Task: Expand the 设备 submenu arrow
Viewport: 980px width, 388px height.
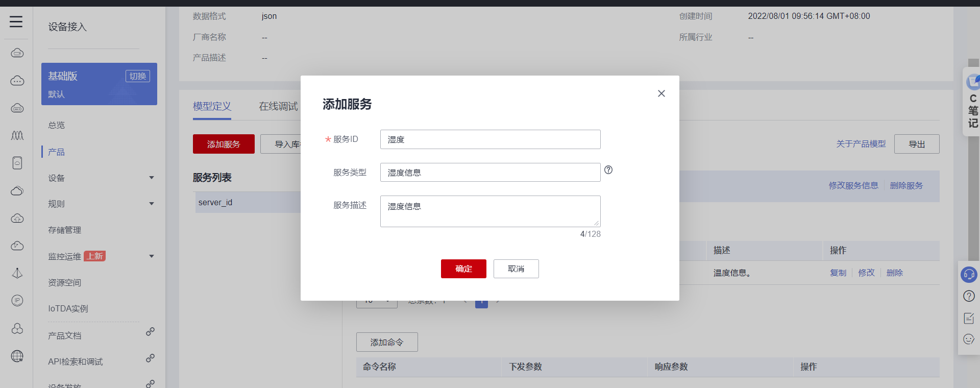Action: click(152, 178)
